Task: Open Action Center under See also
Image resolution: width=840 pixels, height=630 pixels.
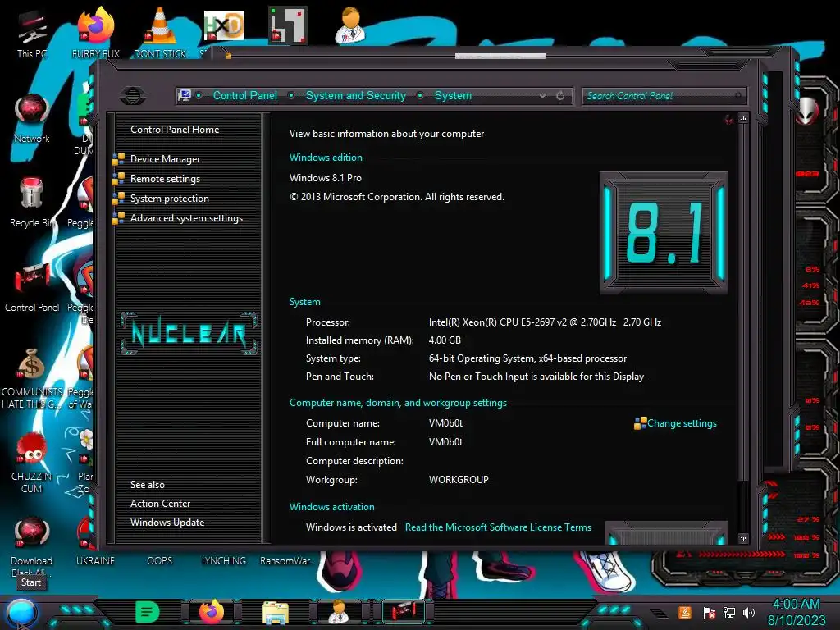Action: (160, 504)
